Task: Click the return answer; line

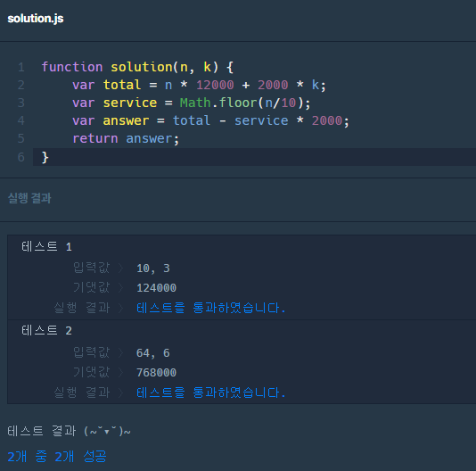Action: pyautogui.click(x=126, y=139)
